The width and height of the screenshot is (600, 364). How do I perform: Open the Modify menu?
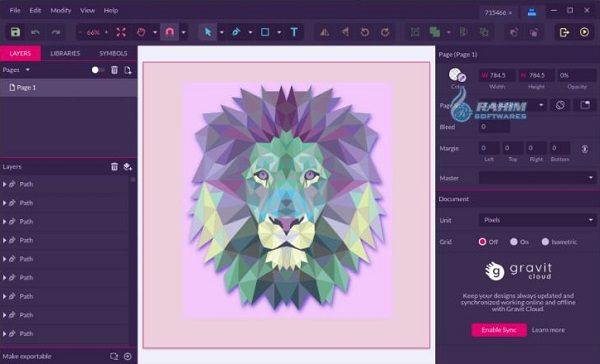(61, 10)
